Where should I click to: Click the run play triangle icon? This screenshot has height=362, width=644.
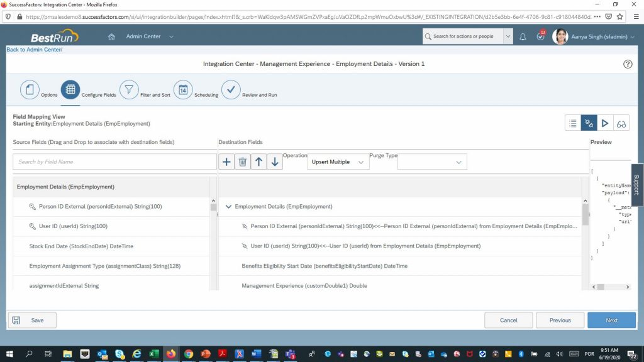coord(605,123)
